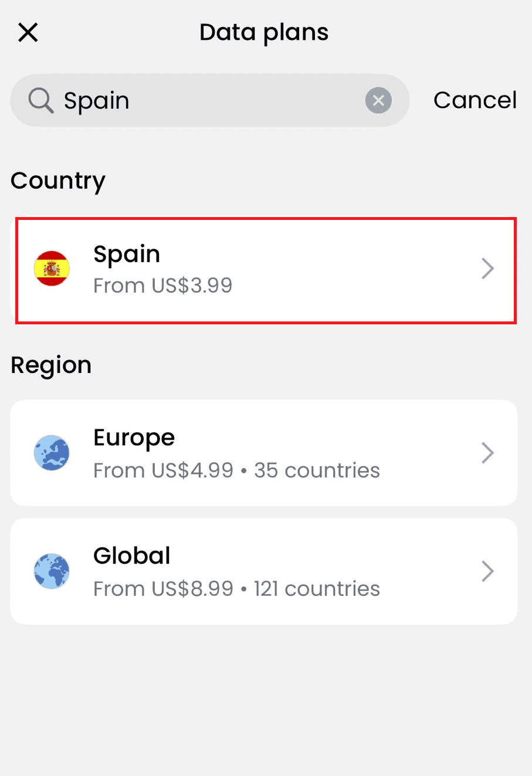
Task: Tap the Europe map globe icon
Action: tap(52, 453)
